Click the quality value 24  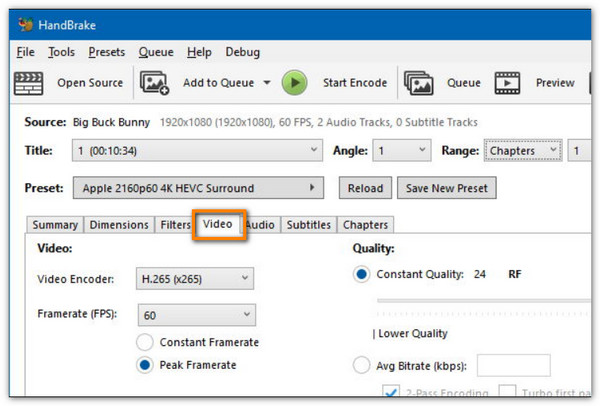click(480, 274)
